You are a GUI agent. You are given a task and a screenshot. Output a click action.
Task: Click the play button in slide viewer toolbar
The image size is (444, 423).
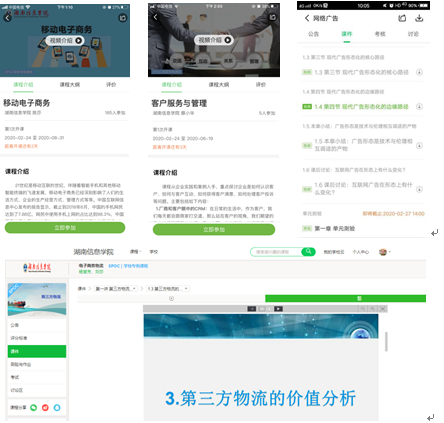(278, 309)
